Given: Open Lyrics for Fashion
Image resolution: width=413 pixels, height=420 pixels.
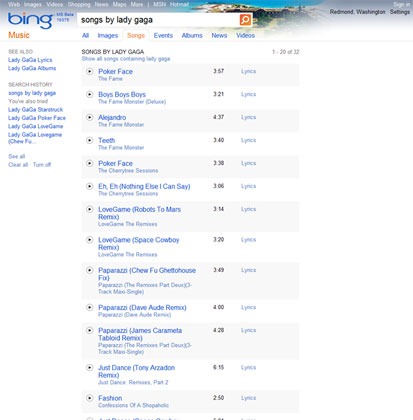Looking at the screenshot, I should 248,398.
